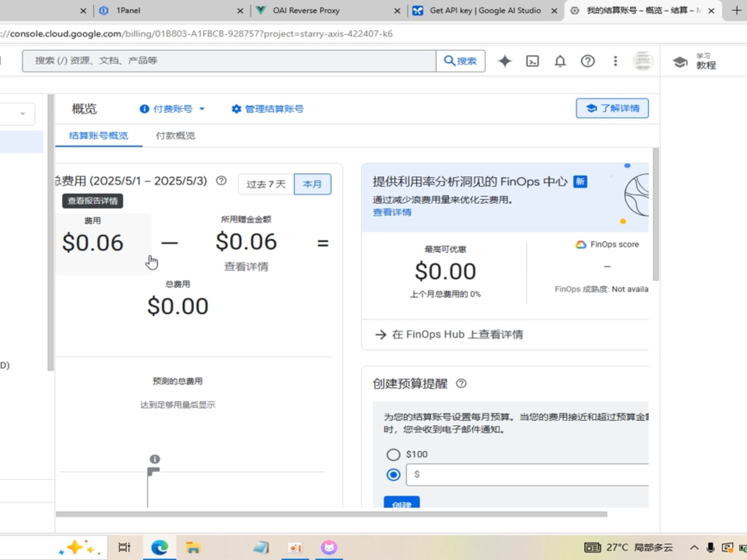Click the user account avatar

(x=643, y=61)
